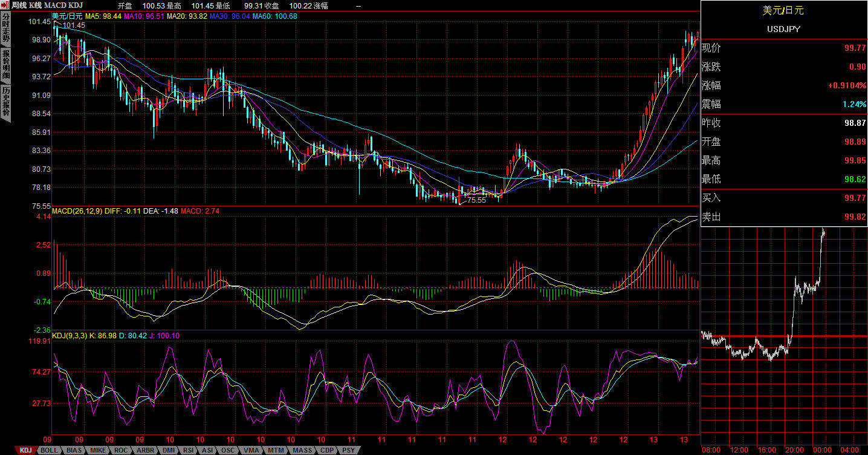
Task: Click the 买入 row label
Action: click(x=711, y=198)
